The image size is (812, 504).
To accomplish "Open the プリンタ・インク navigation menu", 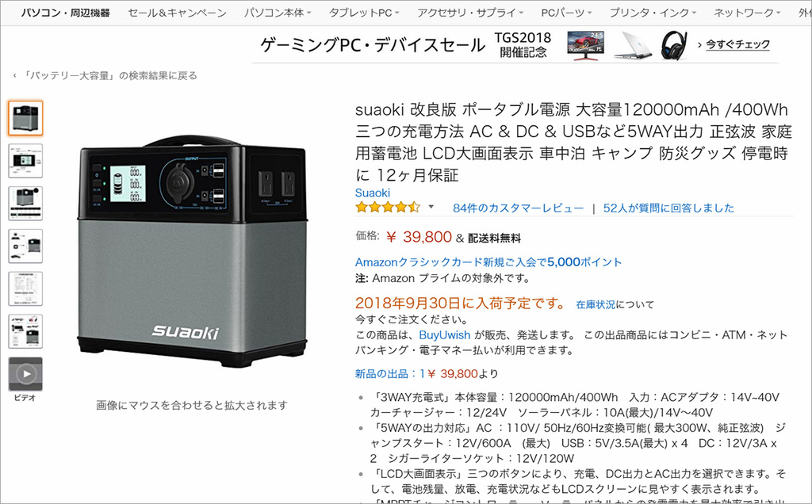I will click(x=653, y=13).
